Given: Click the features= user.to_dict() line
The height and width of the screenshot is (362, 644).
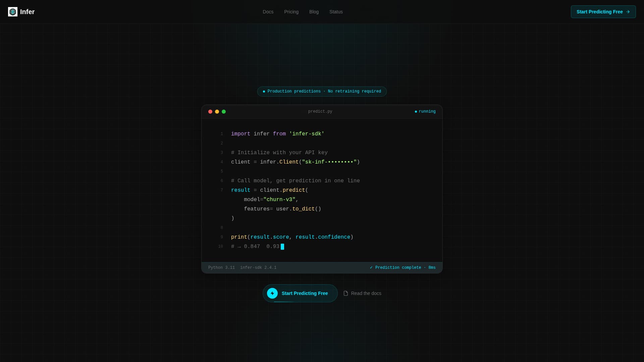Looking at the screenshot, I should (282, 209).
